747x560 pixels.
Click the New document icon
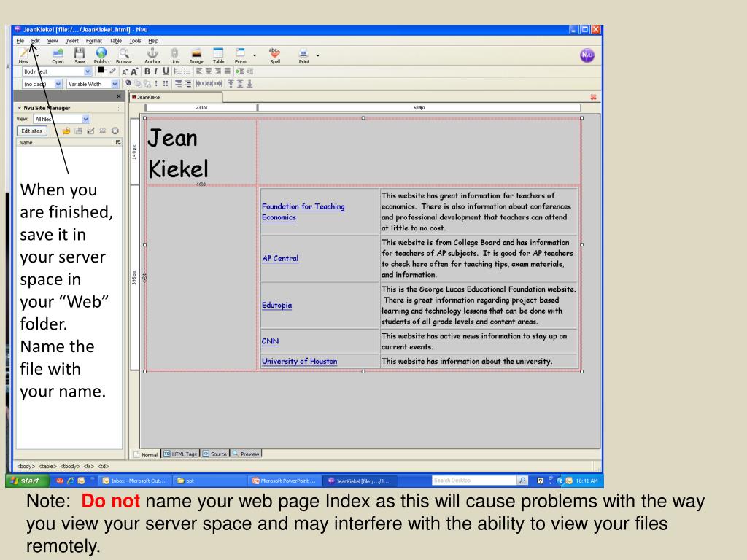coord(23,54)
